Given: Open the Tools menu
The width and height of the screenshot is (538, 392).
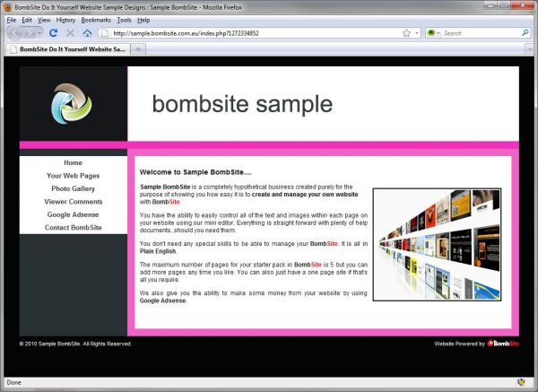Looking at the screenshot, I should (x=124, y=20).
